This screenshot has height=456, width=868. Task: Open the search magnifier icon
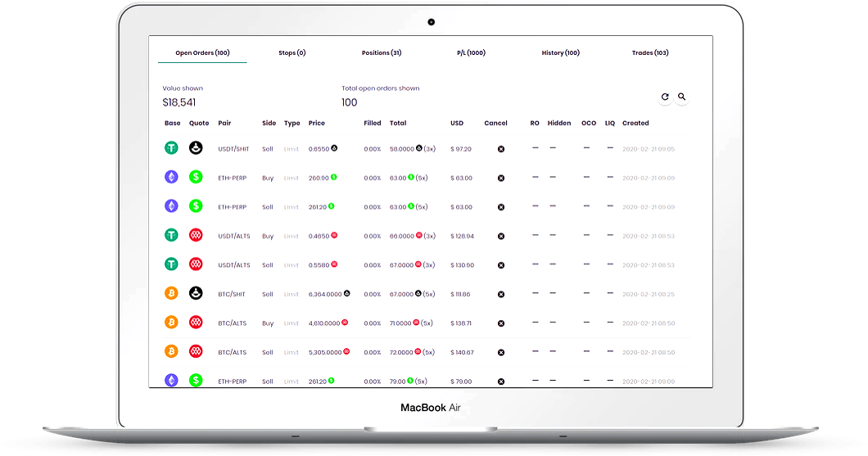[x=682, y=97]
